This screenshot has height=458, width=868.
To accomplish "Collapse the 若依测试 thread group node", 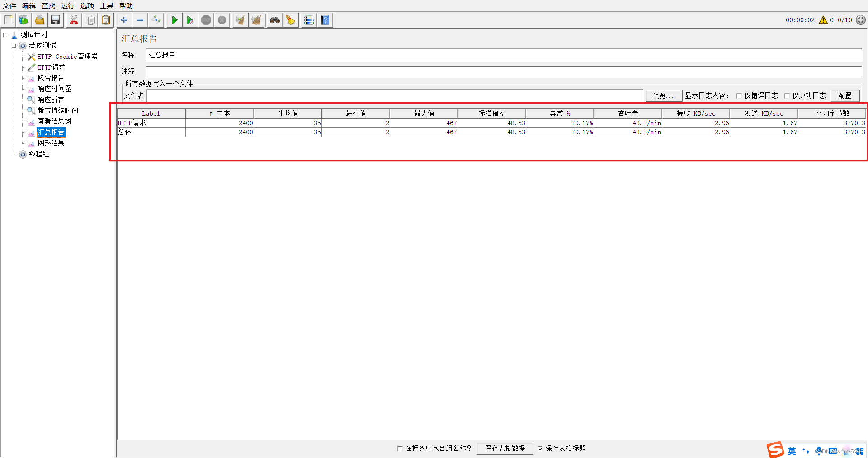I will point(14,46).
